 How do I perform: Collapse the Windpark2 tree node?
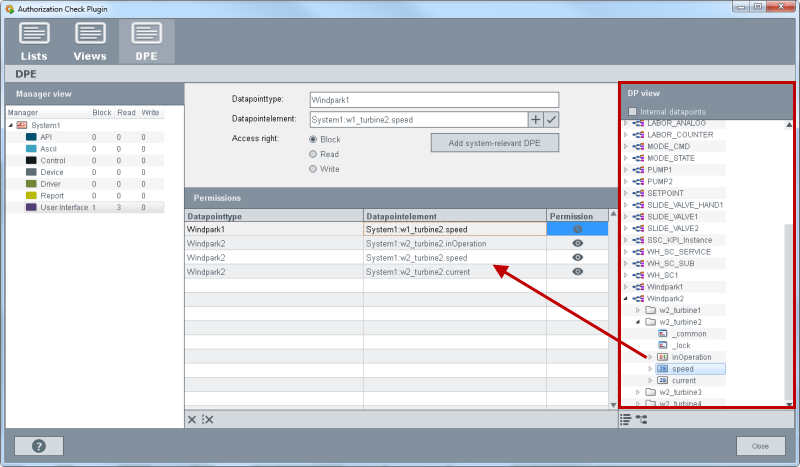click(627, 298)
